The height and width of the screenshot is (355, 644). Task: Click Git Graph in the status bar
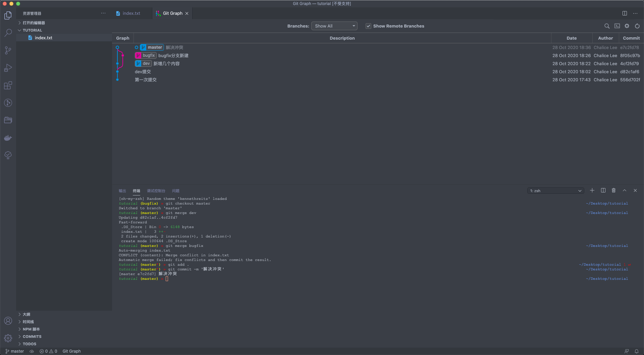coord(71,351)
